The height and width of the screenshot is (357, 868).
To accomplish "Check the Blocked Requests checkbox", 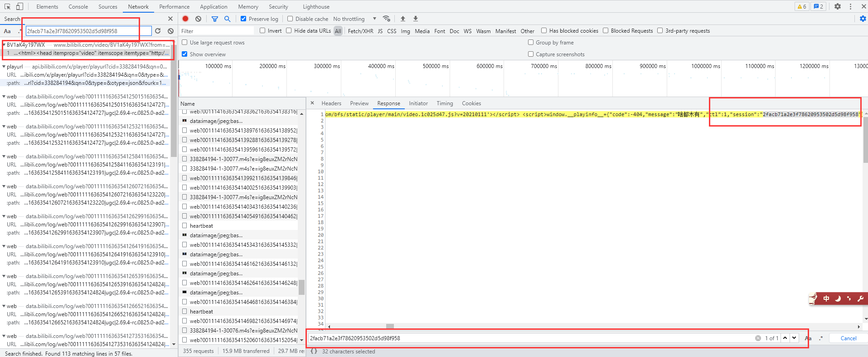I will pos(606,30).
